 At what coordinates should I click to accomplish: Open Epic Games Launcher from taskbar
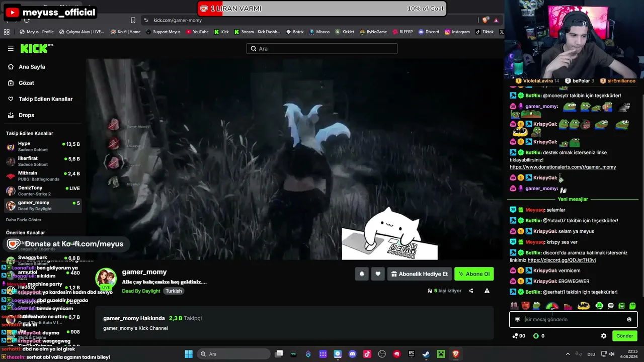pyautogui.click(x=411, y=354)
